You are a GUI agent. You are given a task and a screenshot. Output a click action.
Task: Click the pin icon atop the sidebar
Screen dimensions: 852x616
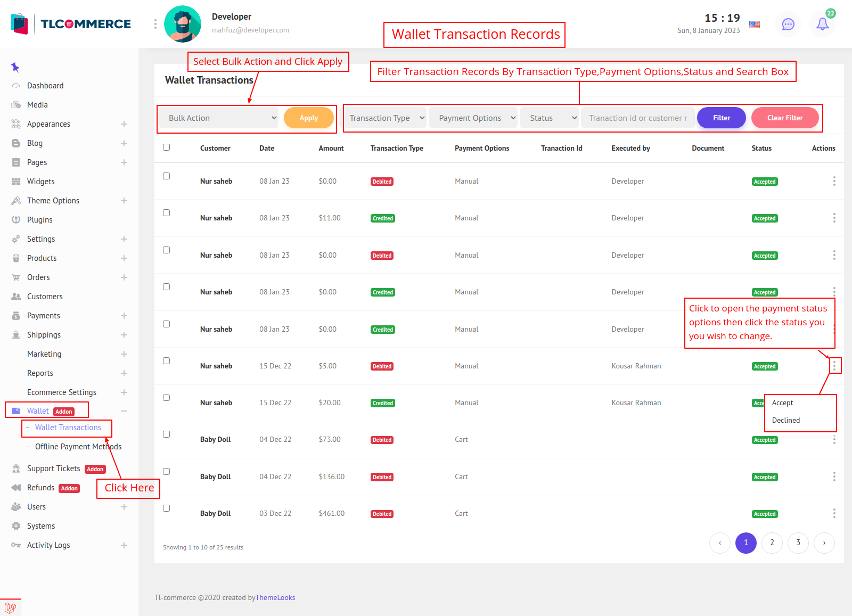tap(15, 67)
